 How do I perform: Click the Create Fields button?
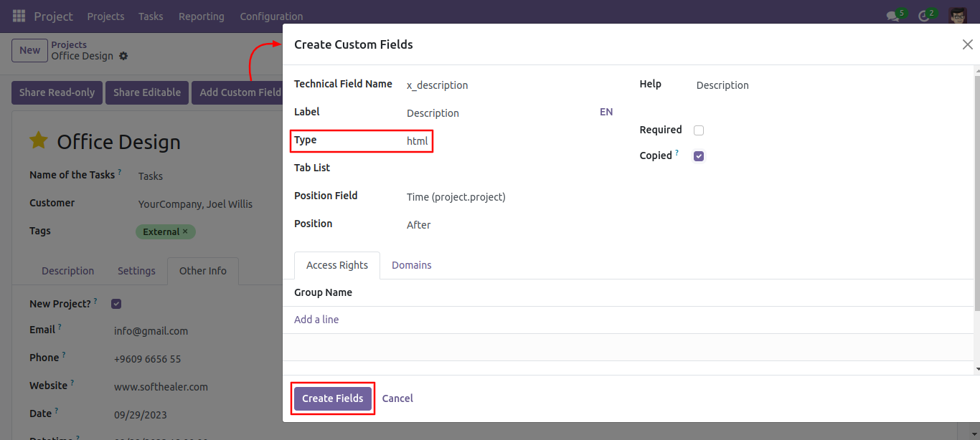(x=333, y=398)
